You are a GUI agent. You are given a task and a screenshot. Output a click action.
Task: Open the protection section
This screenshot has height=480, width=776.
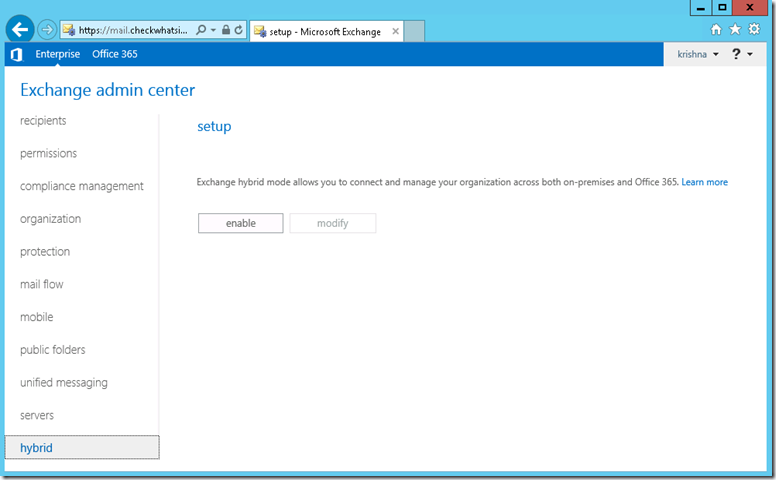point(45,251)
